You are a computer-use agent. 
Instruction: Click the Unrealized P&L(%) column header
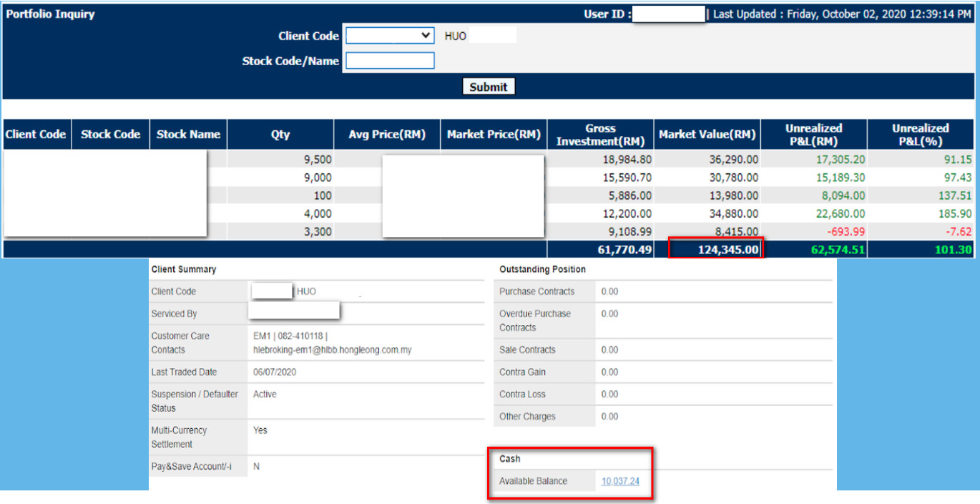(x=921, y=135)
